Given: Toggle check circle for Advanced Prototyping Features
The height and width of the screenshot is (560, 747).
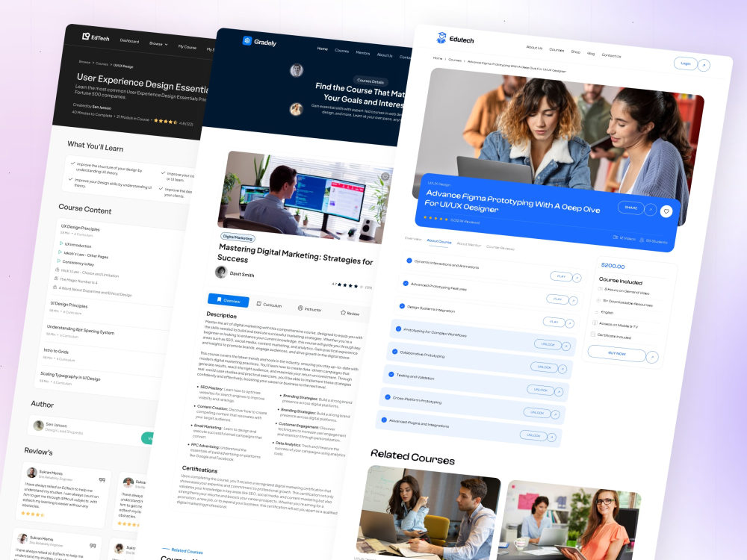Looking at the screenshot, I should click(406, 283).
